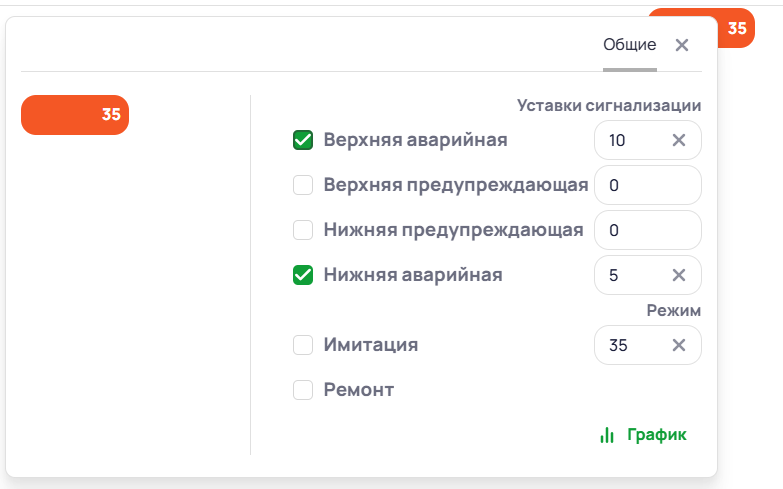Click the bar chart icon beside График

(x=606, y=435)
